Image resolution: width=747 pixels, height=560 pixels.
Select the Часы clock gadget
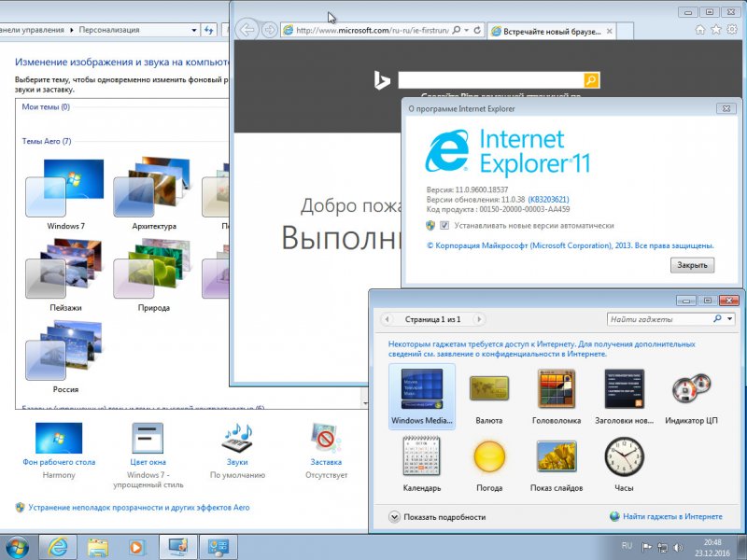(624, 464)
